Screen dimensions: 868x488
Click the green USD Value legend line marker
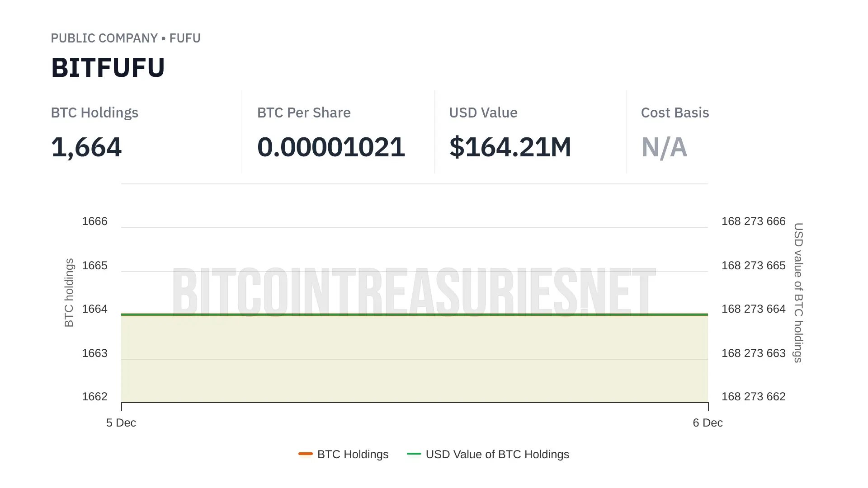414,454
